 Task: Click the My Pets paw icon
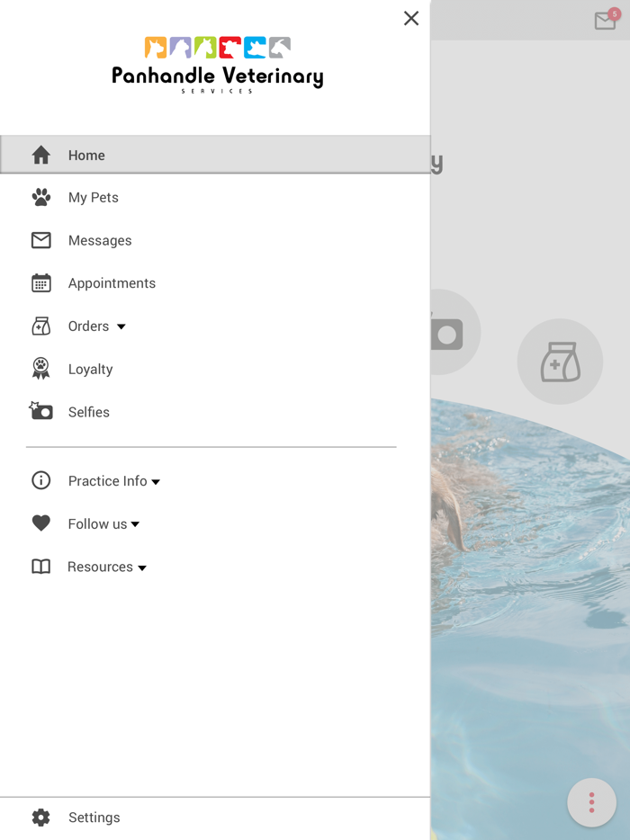pos(40,197)
